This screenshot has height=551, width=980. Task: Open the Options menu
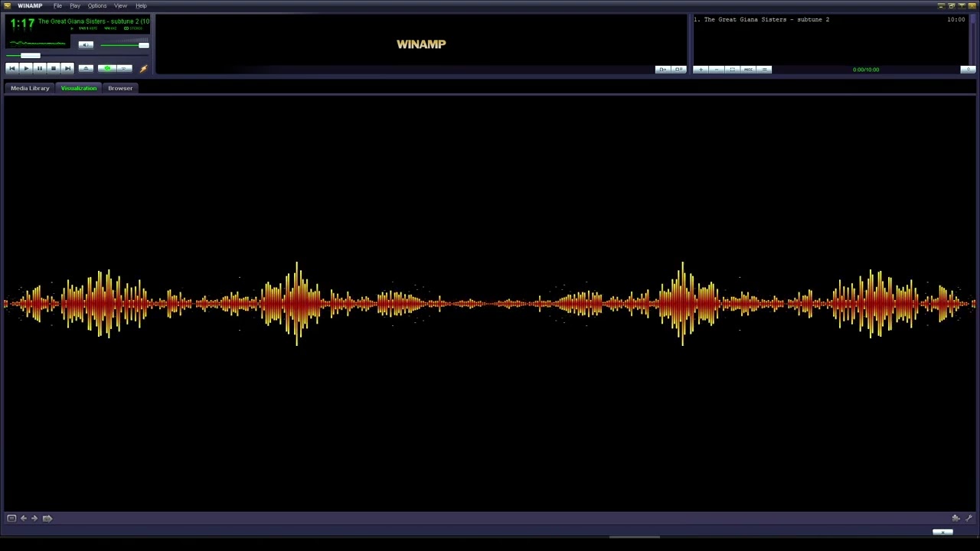[x=97, y=6]
